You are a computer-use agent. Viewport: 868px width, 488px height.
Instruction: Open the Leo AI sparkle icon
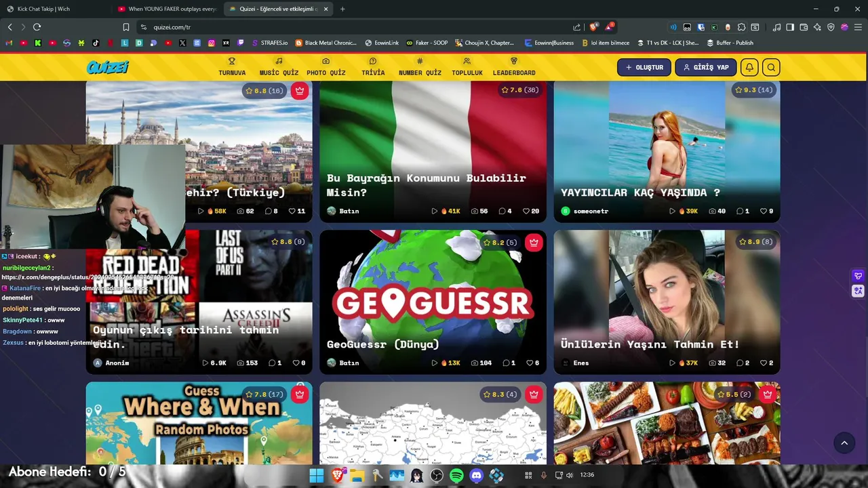coord(817,27)
